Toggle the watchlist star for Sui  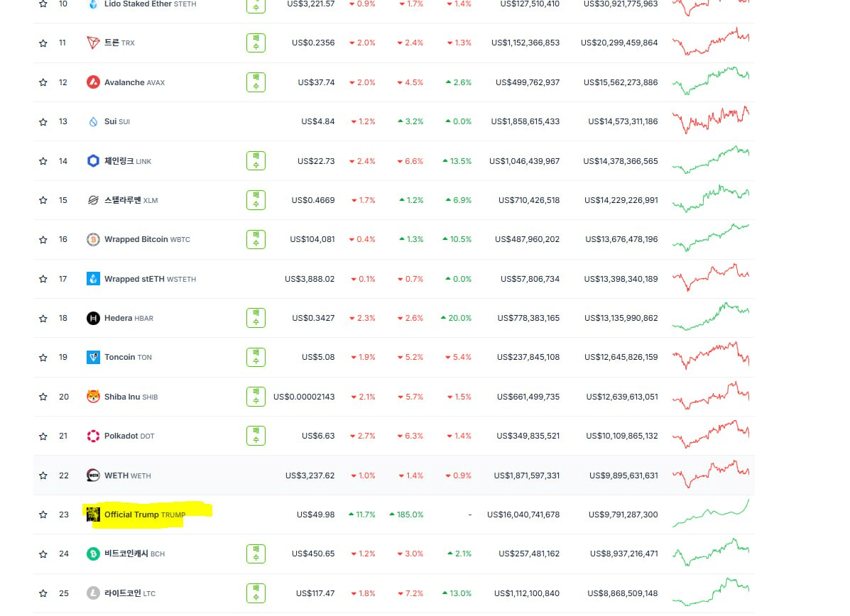click(x=43, y=122)
